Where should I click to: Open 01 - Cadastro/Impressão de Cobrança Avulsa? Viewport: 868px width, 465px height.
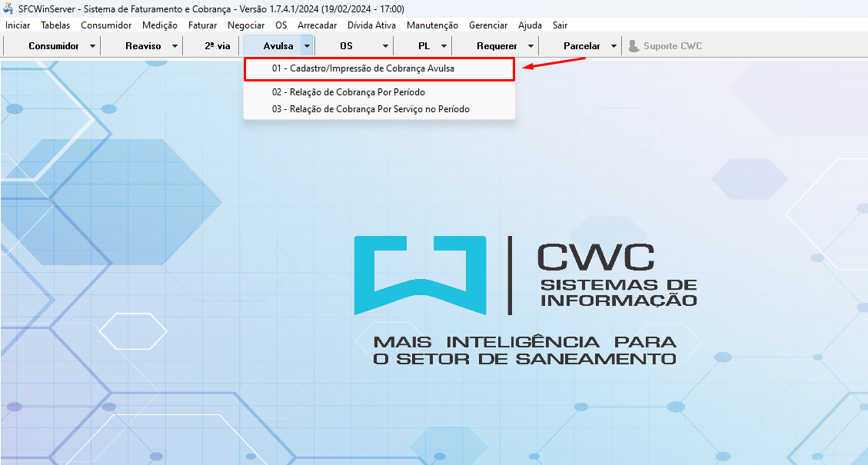[363, 68]
